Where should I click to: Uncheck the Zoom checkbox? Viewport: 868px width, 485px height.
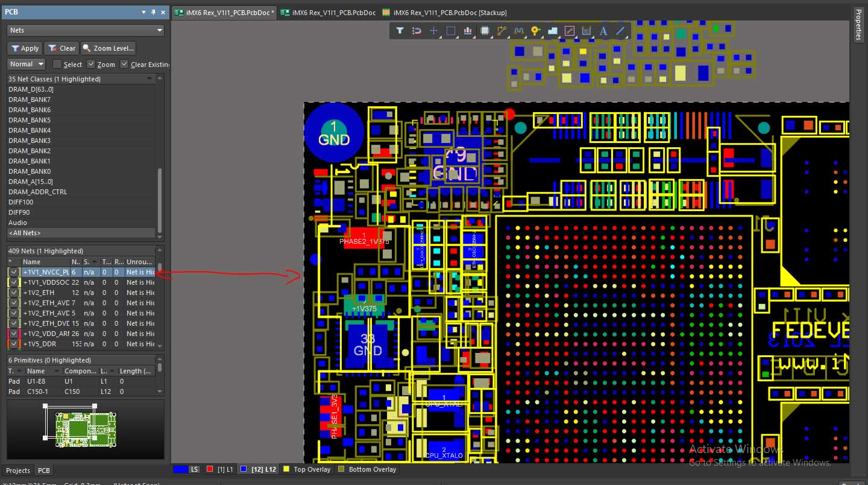tap(91, 64)
